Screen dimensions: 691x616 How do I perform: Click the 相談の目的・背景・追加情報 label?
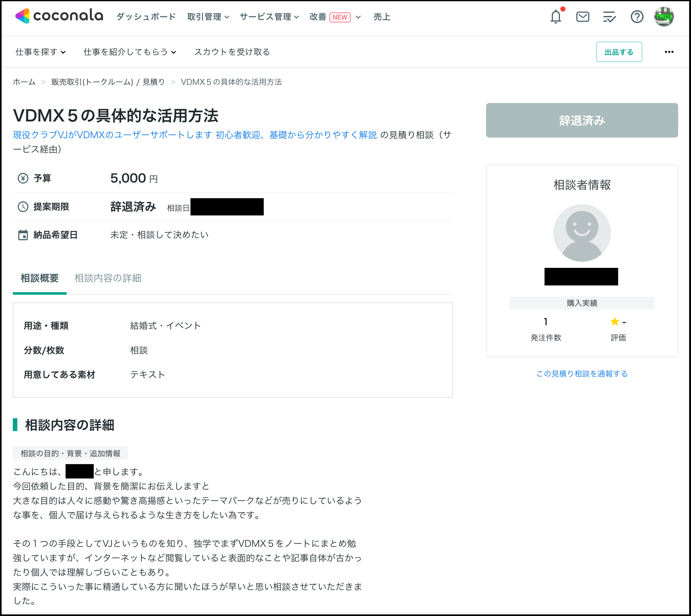[x=70, y=453]
